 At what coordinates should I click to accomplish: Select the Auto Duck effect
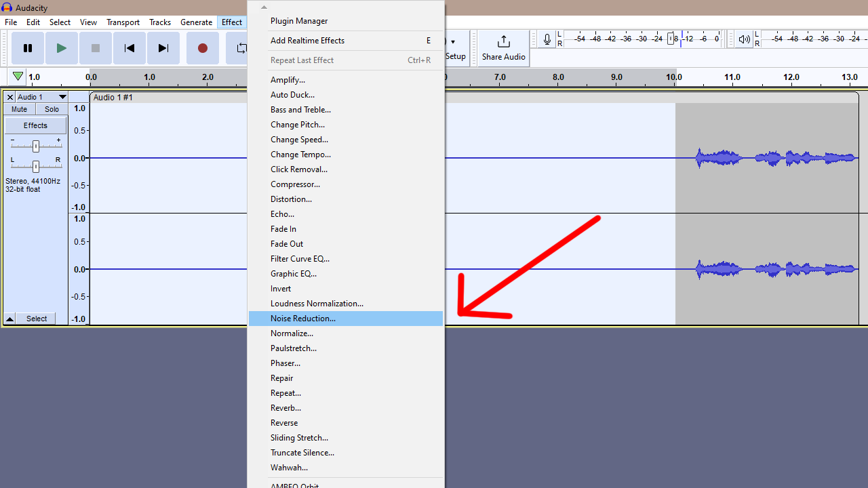[x=346, y=95]
